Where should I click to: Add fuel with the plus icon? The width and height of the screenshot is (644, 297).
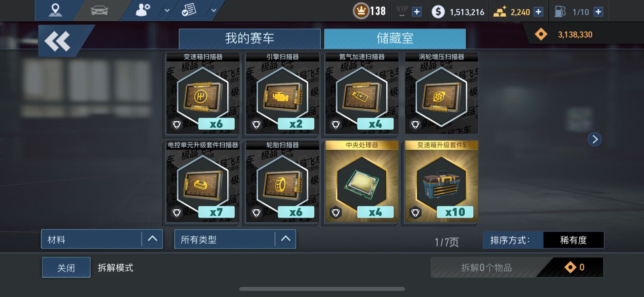(x=598, y=12)
